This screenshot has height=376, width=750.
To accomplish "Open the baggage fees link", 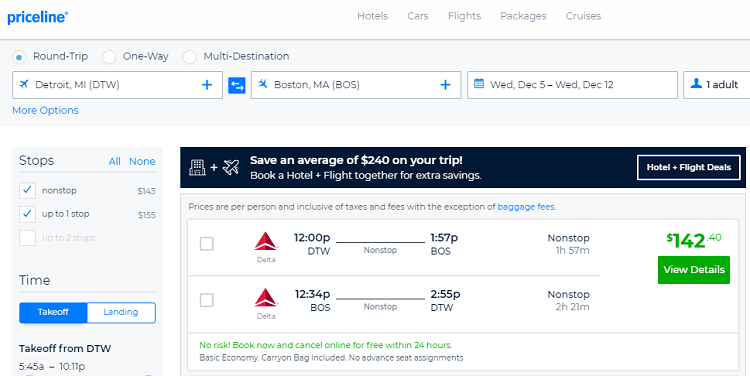I will [x=526, y=207].
